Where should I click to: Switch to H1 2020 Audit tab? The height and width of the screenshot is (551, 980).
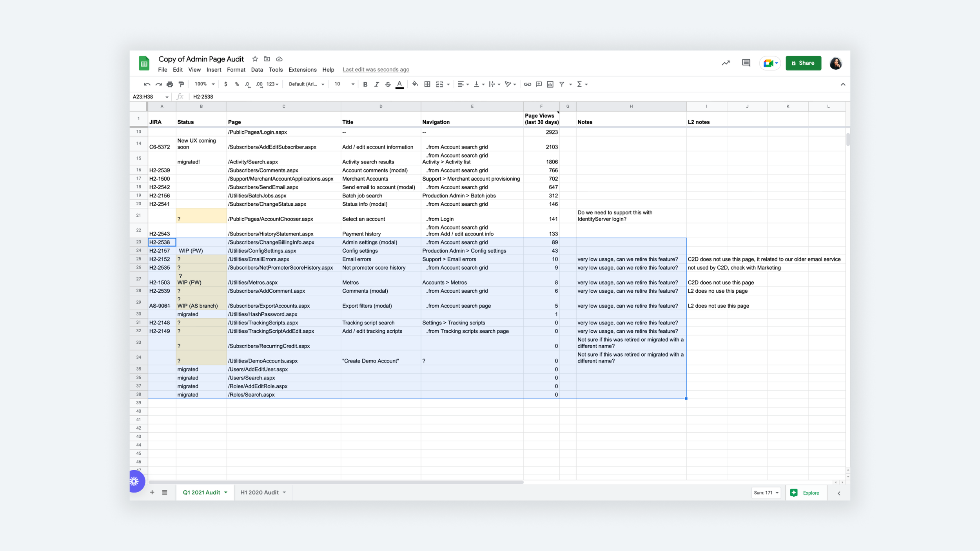[260, 492]
